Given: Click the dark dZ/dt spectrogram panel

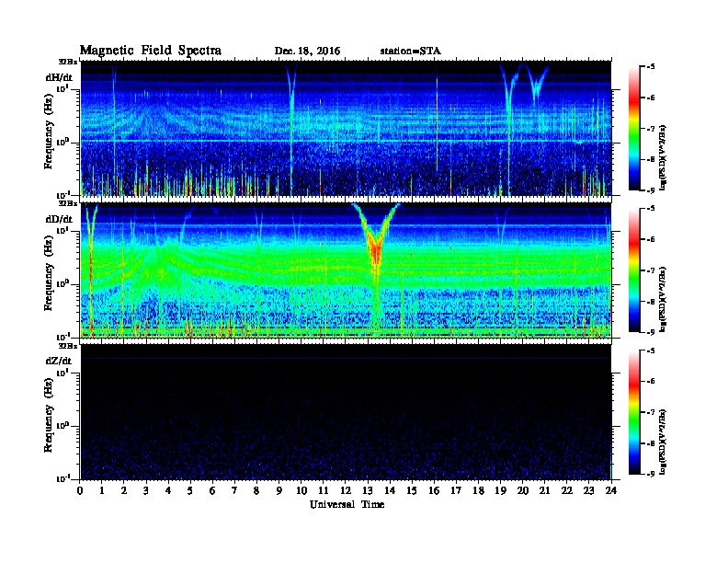Looking at the screenshot, I should (347, 412).
